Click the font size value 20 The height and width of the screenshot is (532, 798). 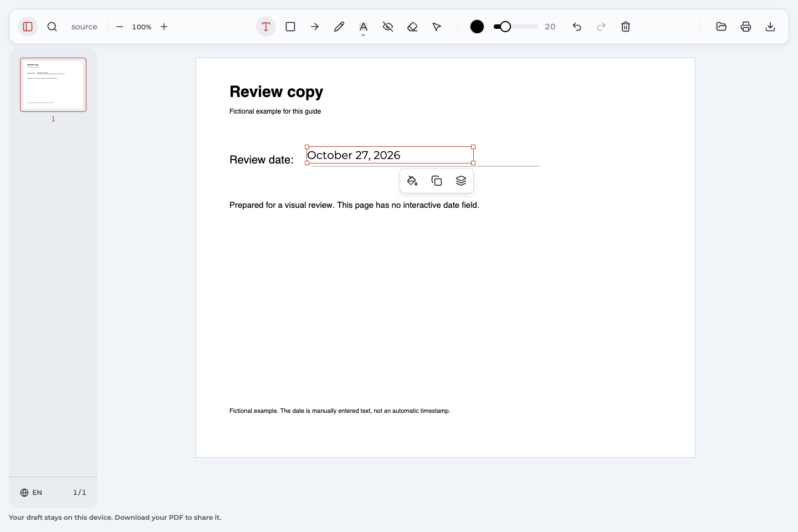tap(550, 27)
